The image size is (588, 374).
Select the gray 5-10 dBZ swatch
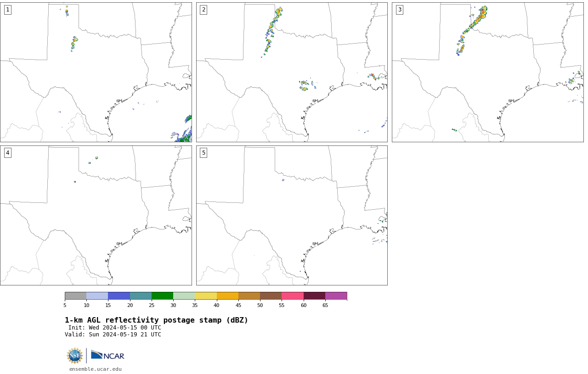(x=75, y=296)
